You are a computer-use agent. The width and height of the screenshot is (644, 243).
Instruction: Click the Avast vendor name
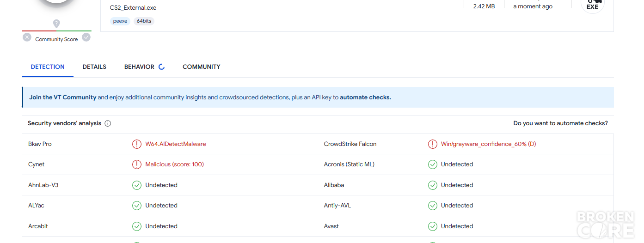point(331,226)
